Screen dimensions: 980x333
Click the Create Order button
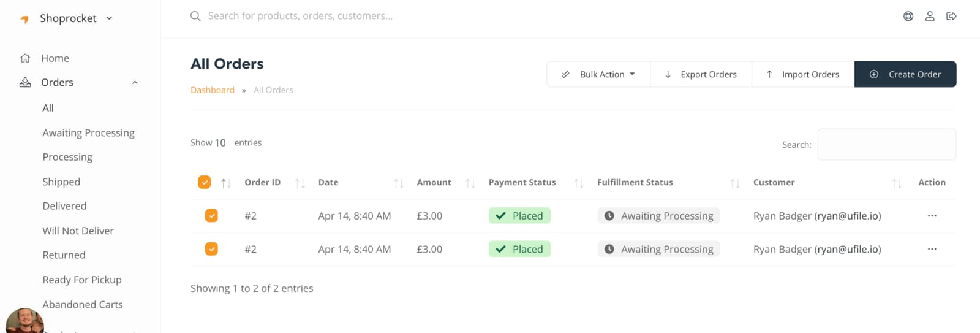[x=905, y=74]
